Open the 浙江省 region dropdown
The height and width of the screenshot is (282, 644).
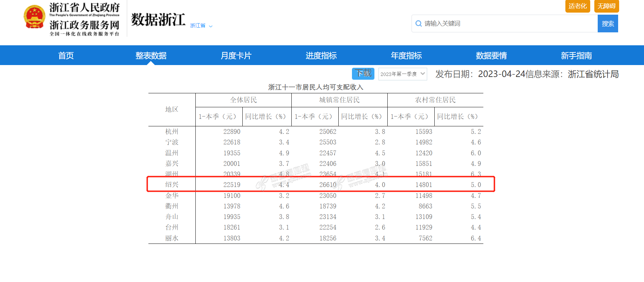(198, 26)
